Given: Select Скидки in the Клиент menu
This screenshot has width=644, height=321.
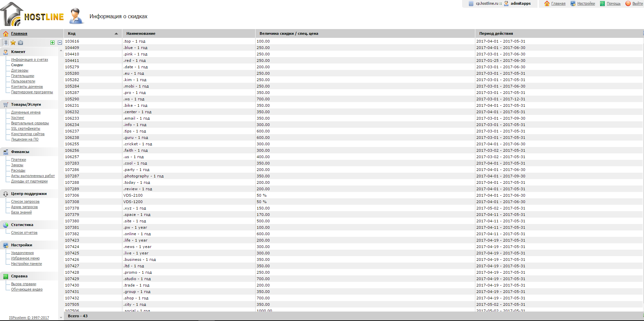Looking at the screenshot, I should (x=17, y=65).
